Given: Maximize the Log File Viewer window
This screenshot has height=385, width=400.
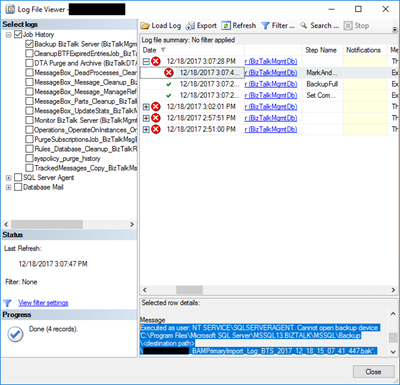Looking at the screenshot, I should 358,9.
